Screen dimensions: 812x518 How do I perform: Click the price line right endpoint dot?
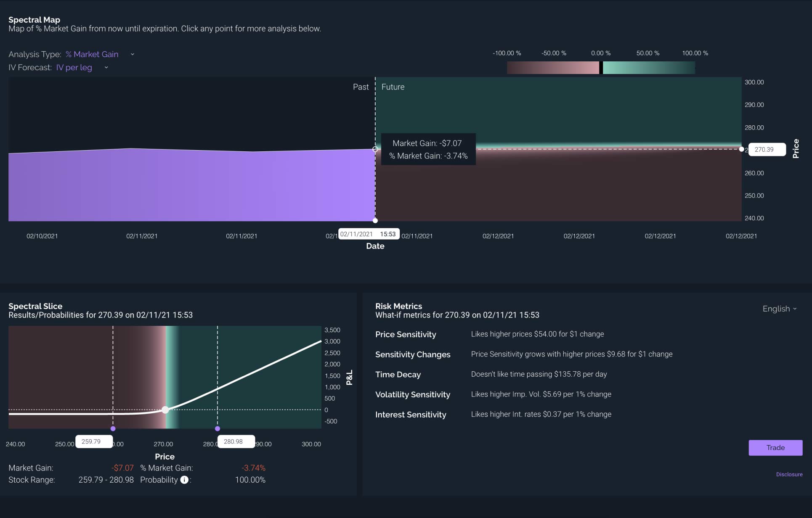(x=741, y=149)
